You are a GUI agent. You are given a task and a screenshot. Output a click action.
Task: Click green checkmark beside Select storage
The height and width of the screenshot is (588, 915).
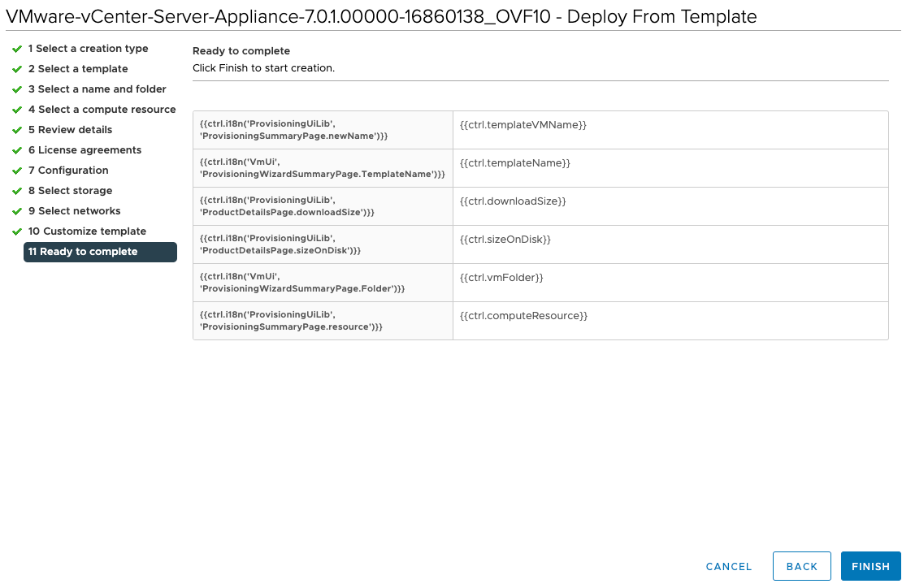pyautogui.click(x=17, y=191)
